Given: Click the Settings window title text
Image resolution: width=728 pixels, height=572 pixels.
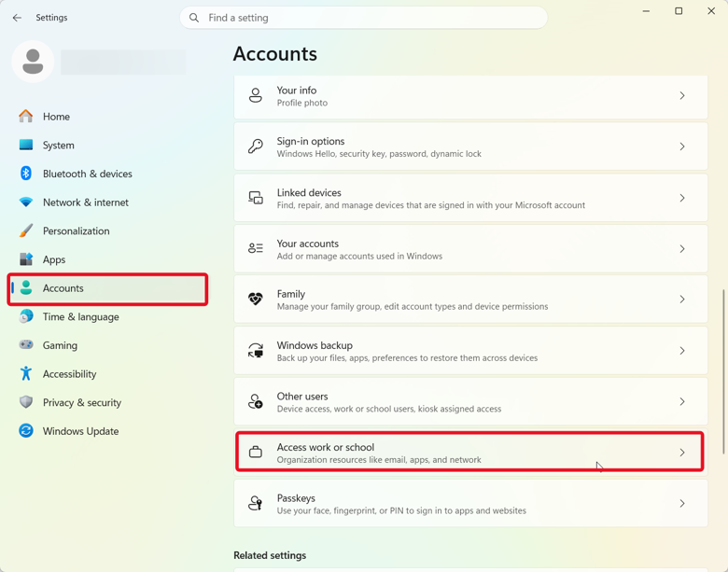Looking at the screenshot, I should pyautogui.click(x=51, y=18).
